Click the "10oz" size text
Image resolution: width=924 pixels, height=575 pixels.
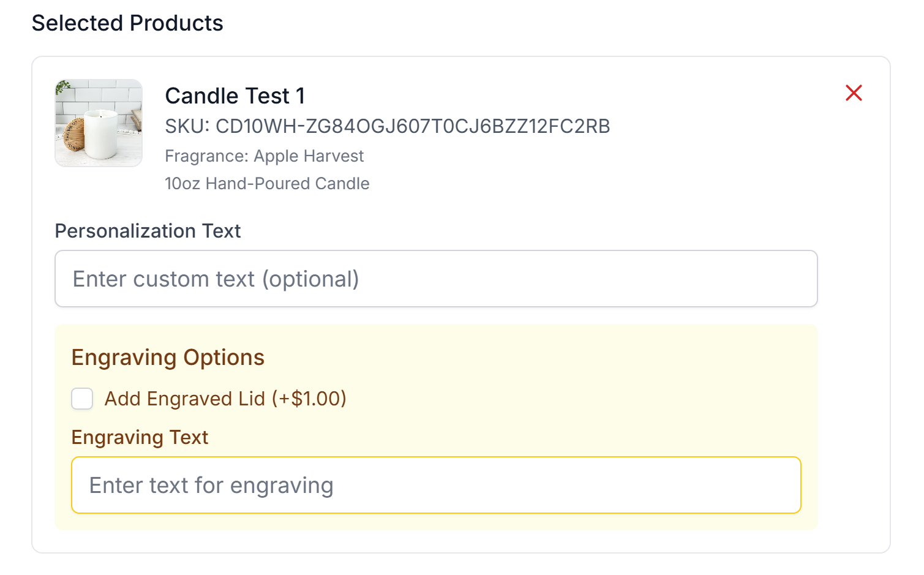tap(182, 184)
